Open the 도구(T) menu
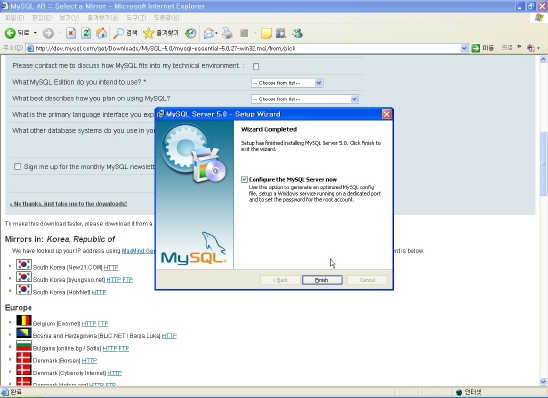Viewport: 548px width, 398px height. (136, 17)
